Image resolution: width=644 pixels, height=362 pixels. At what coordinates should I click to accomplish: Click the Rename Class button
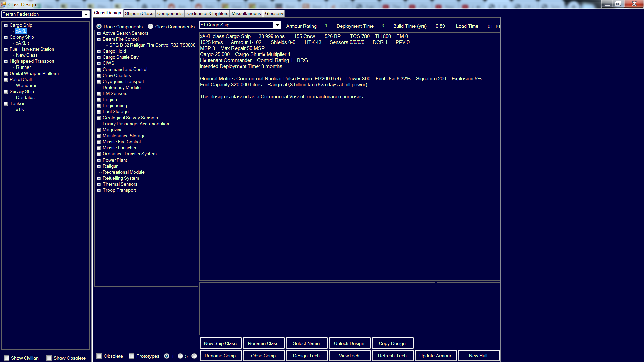point(263,343)
